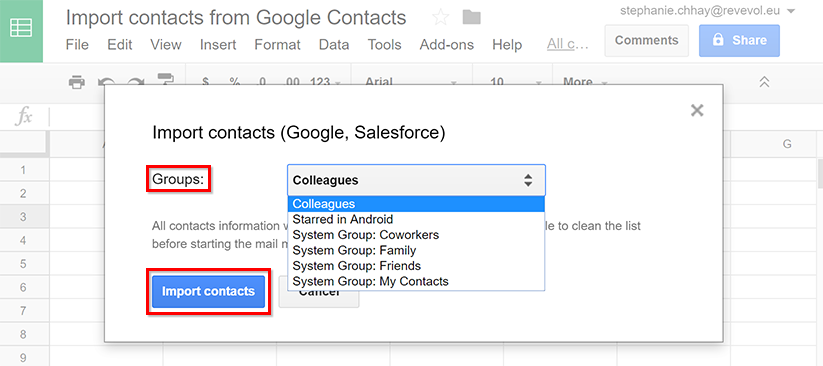The width and height of the screenshot is (823, 366).
Task: Expand the More toolbar dropdown
Action: [x=585, y=82]
